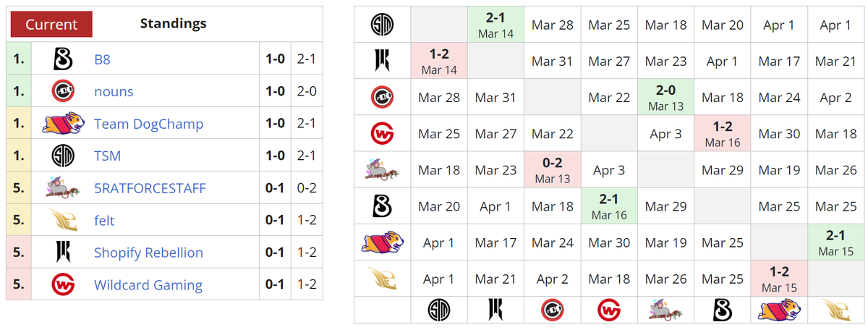The height and width of the screenshot is (330, 868).
Task: Click the 2-0 Mar 13 result cell
Action: click(x=665, y=97)
